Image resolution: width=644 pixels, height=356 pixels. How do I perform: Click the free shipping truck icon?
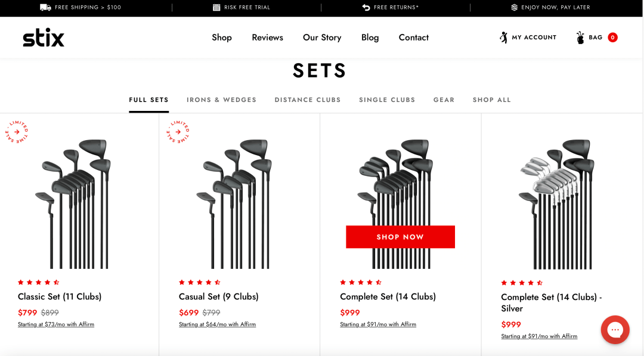click(45, 7)
